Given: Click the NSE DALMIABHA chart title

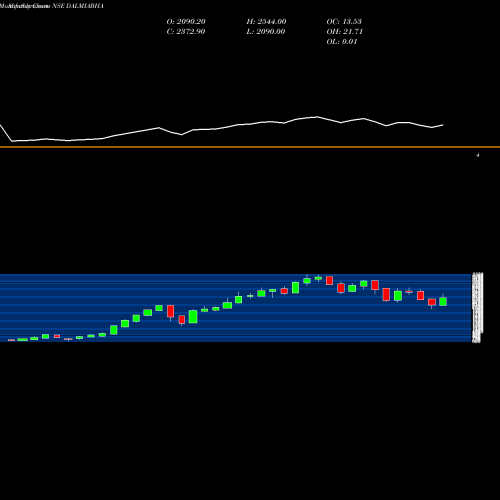Looking at the screenshot, I should (x=78, y=6).
